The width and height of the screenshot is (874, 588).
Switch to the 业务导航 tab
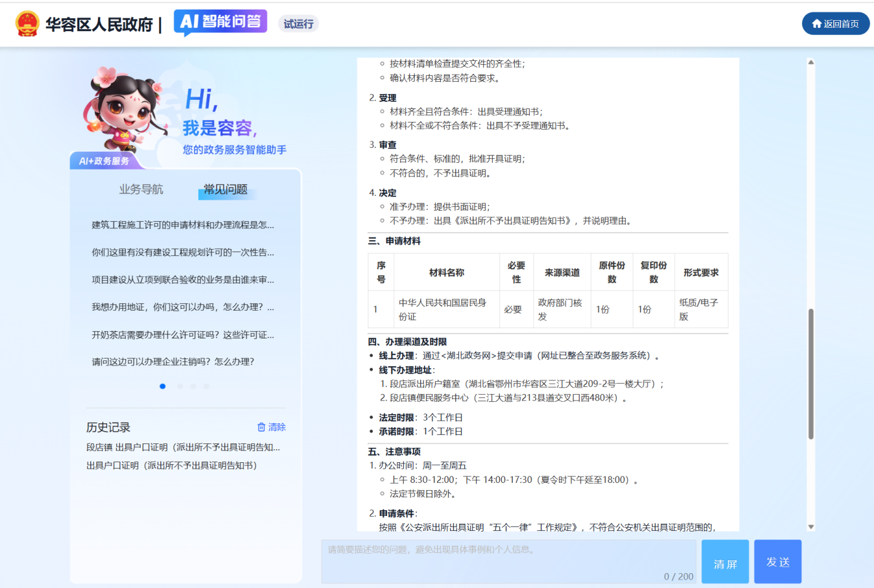pyautogui.click(x=141, y=189)
